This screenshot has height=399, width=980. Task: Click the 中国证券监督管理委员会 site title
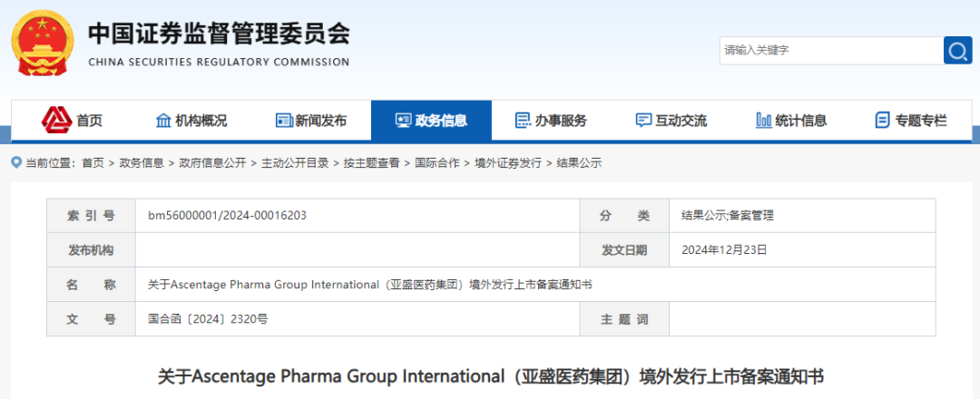pyautogui.click(x=219, y=33)
